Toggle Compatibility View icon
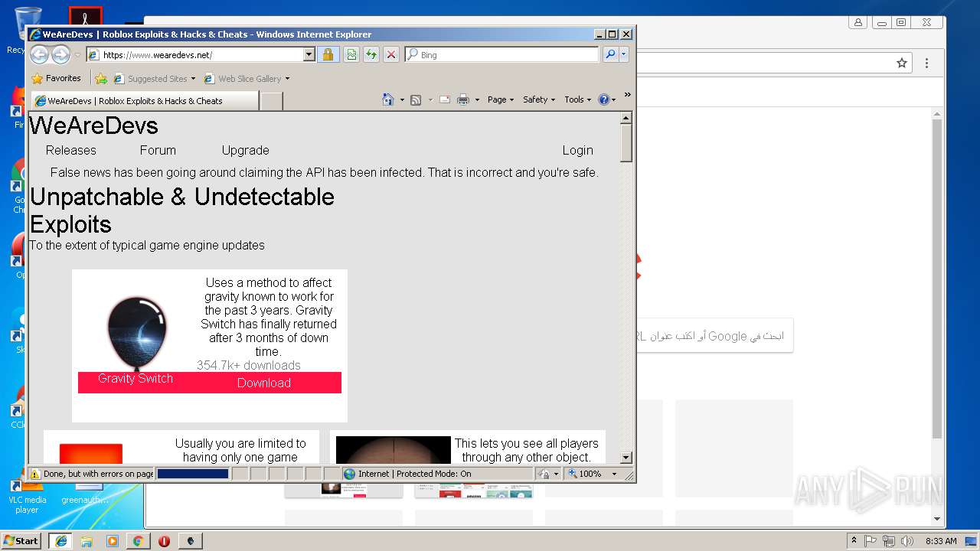 (351, 54)
